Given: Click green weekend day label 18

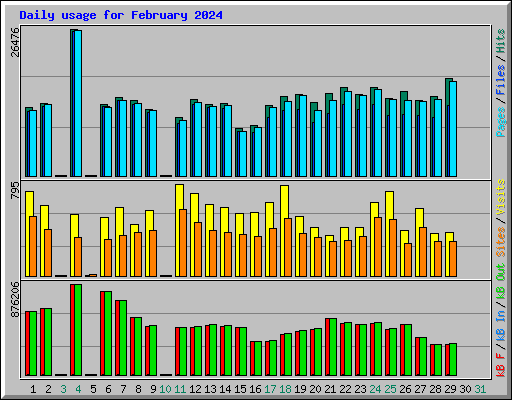Looking at the screenshot, I should coord(285,389).
